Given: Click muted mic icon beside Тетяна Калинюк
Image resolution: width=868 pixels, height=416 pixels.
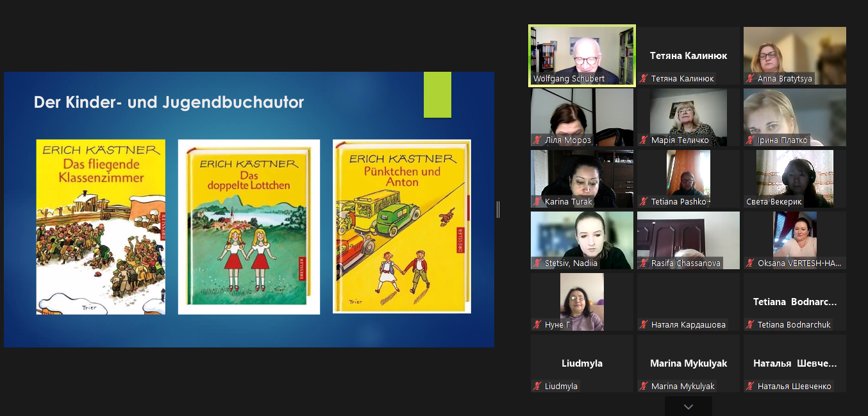Looking at the screenshot, I should tap(644, 79).
